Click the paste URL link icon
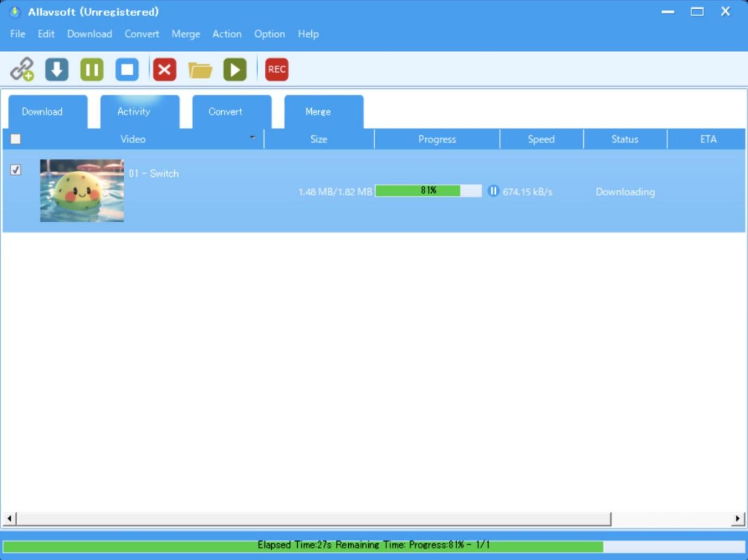Image resolution: width=748 pixels, height=560 pixels. coord(22,69)
